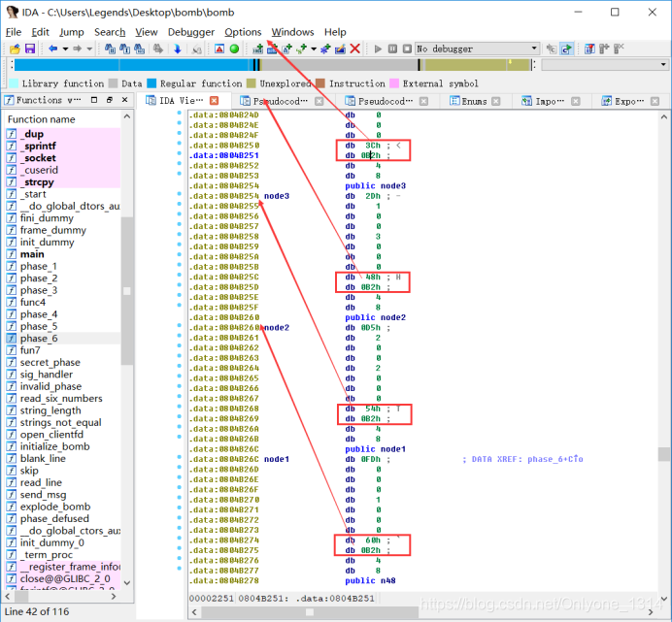
Task: Click the red X delete icon in toolbar
Action: 354,49
